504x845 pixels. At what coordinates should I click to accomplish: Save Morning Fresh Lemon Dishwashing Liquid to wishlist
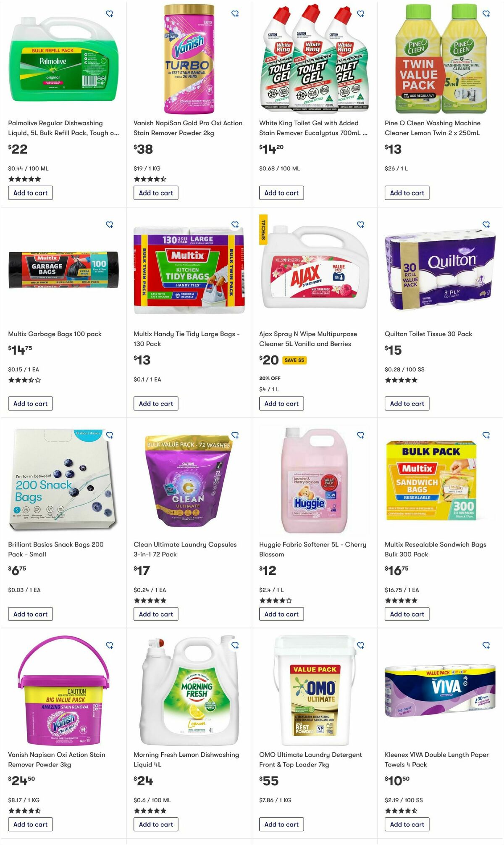point(235,646)
